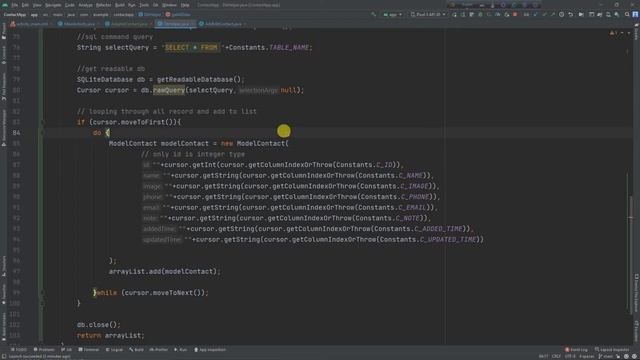Switch to the AddEditContact.java editor tab
The width and height of the screenshot is (640, 360).
pos(222,24)
